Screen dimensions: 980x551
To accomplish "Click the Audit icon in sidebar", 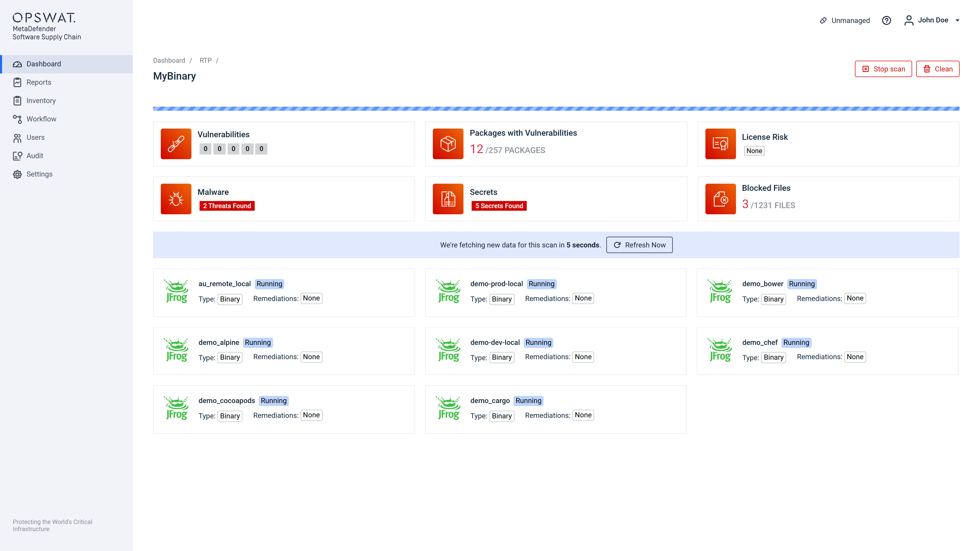I will click(x=18, y=156).
